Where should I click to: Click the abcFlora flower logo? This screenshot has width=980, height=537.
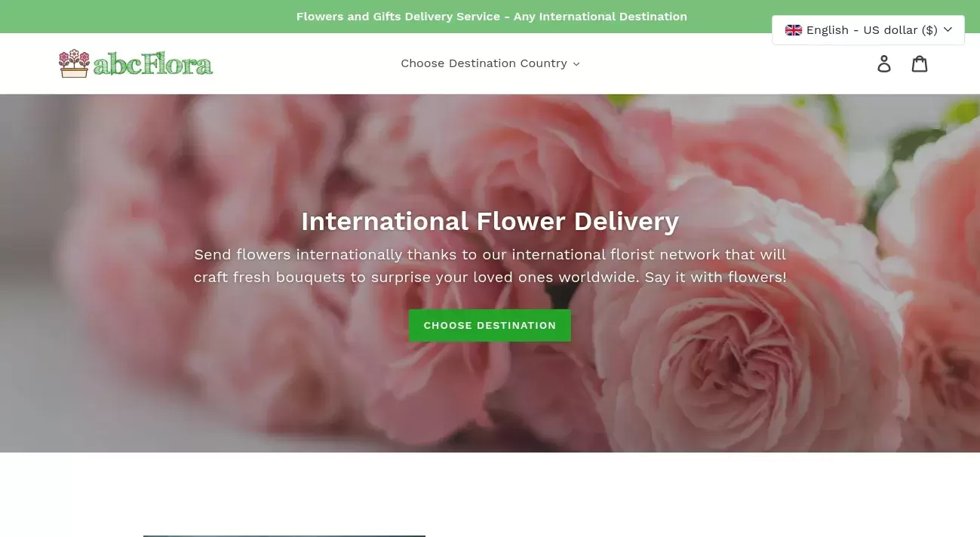pos(135,63)
